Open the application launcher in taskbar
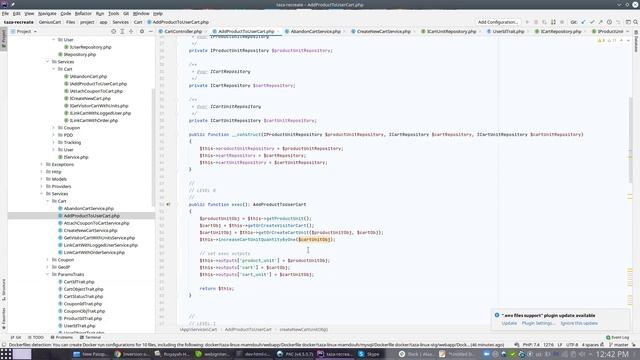Screen dimensions: 640x360 tap(6, 354)
